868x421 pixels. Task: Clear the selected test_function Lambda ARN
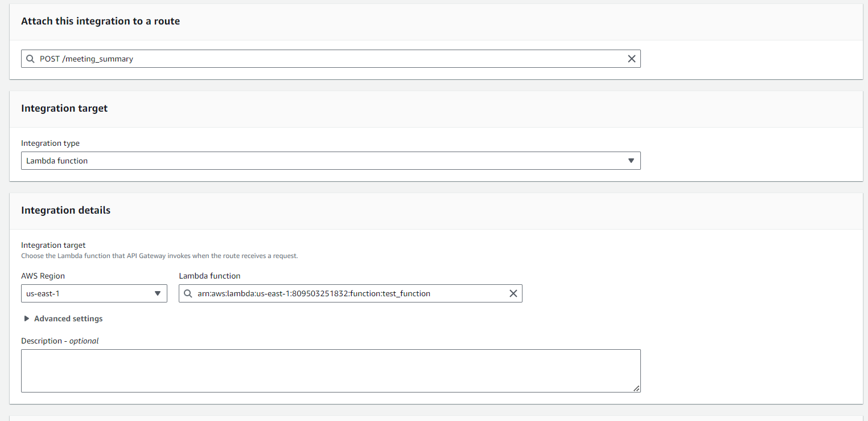(513, 293)
